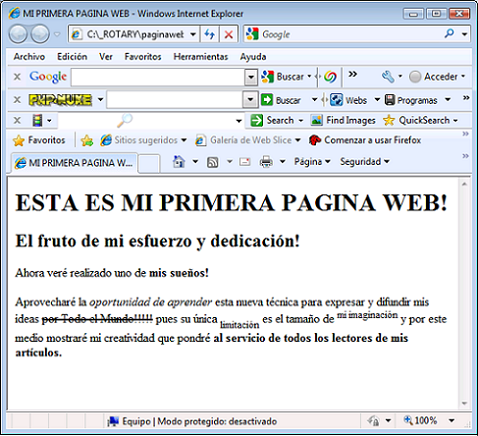This screenshot has width=478, height=436.
Task: Click the add to favorites star icon
Action: (x=87, y=140)
